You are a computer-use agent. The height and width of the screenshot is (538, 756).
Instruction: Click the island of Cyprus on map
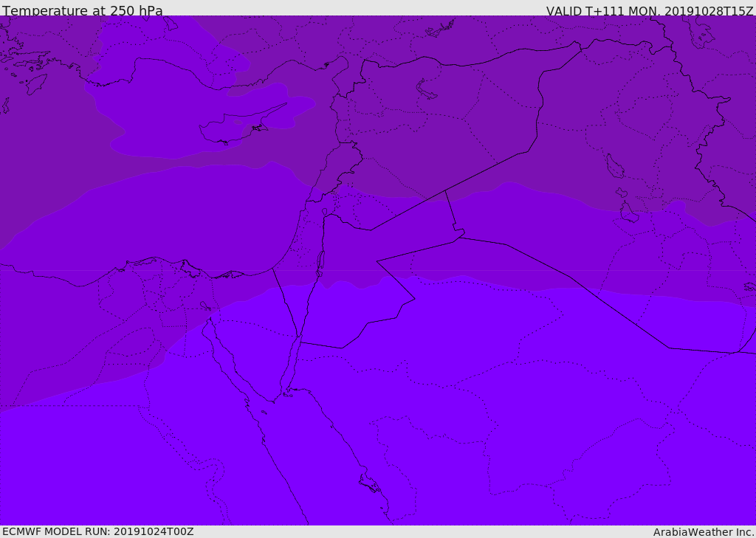(241, 125)
